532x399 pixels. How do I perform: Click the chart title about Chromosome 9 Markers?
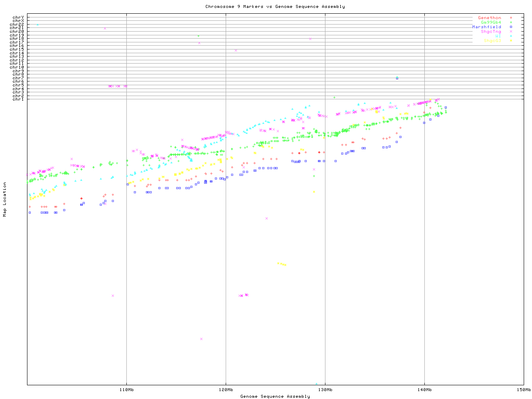click(x=275, y=6)
